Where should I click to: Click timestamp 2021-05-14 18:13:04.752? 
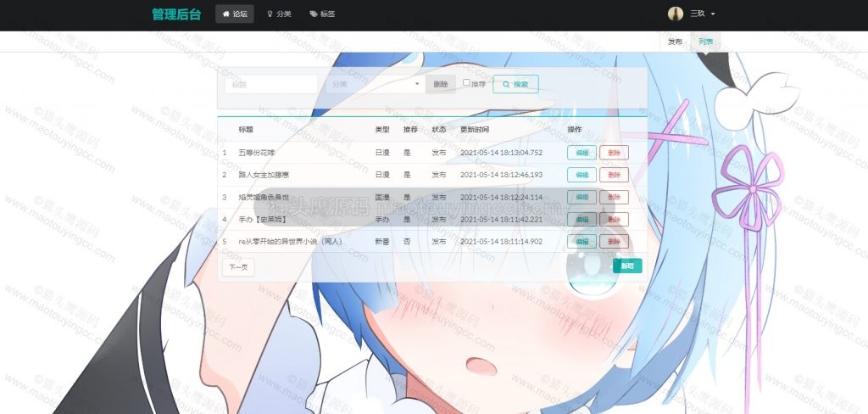502,153
